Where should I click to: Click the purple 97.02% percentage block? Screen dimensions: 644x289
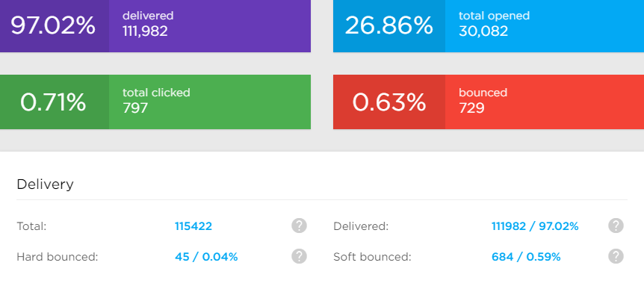[x=55, y=26]
